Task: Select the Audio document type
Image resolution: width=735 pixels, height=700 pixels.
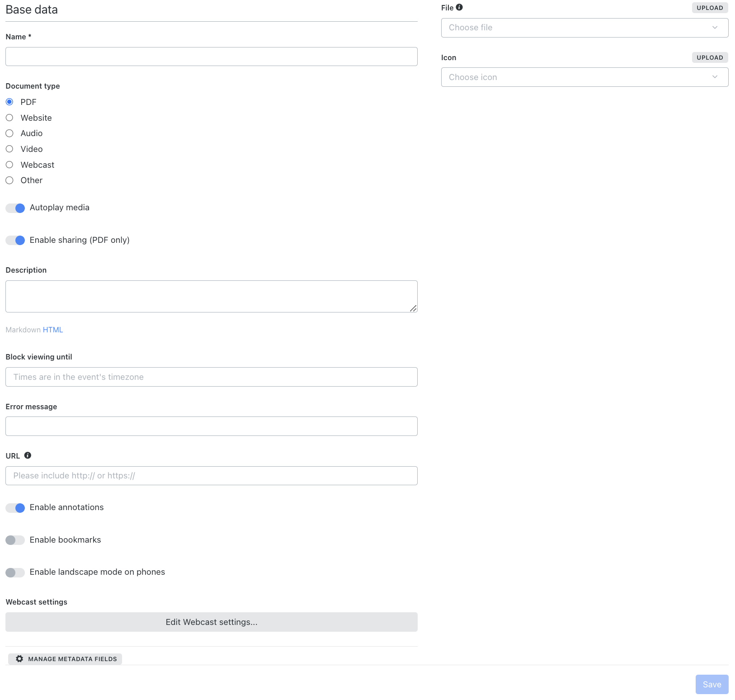Action: [9, 133]
